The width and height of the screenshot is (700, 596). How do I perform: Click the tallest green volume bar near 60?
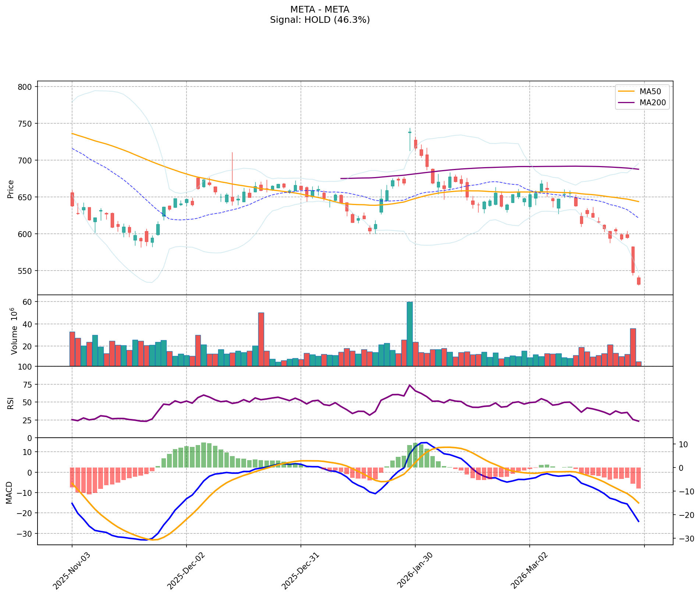coord(409,333)
